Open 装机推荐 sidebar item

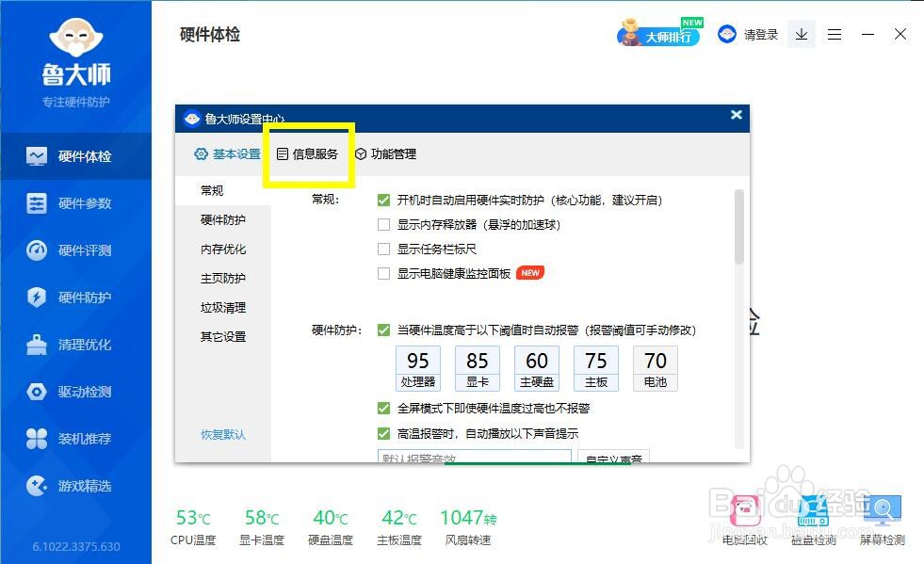[75, 439]
